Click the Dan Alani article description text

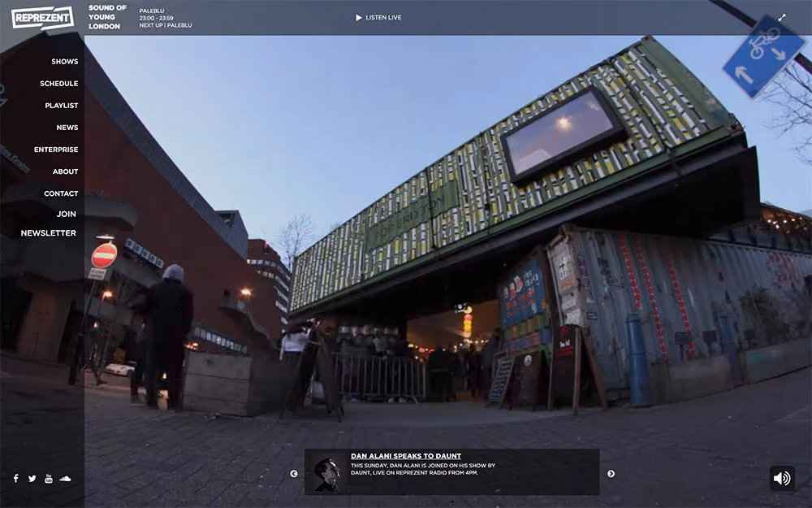(x=423, y=469)
